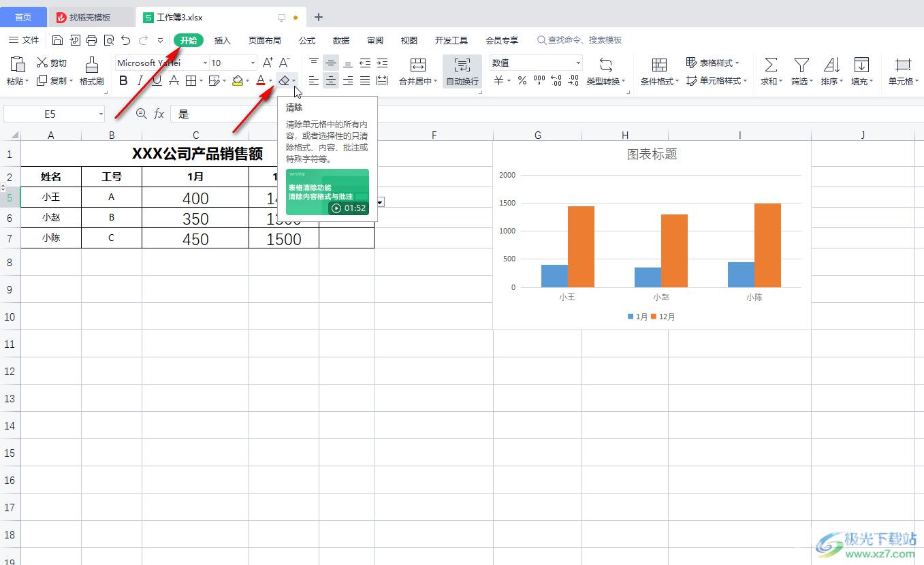The width and height of the screenshot is (924, 565).
Task: Align text to top of cell
Action: [313, 63]
